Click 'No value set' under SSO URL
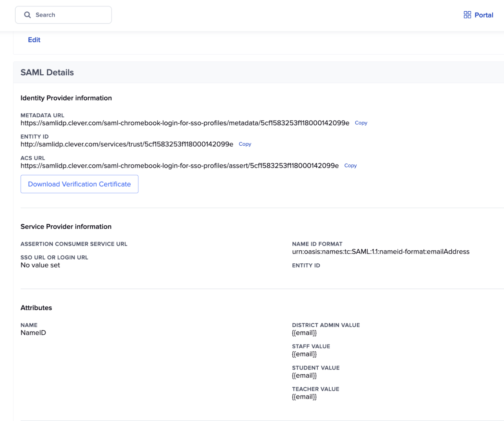Image resolution: width=504 pixels, height=421 pixels. 40,265
